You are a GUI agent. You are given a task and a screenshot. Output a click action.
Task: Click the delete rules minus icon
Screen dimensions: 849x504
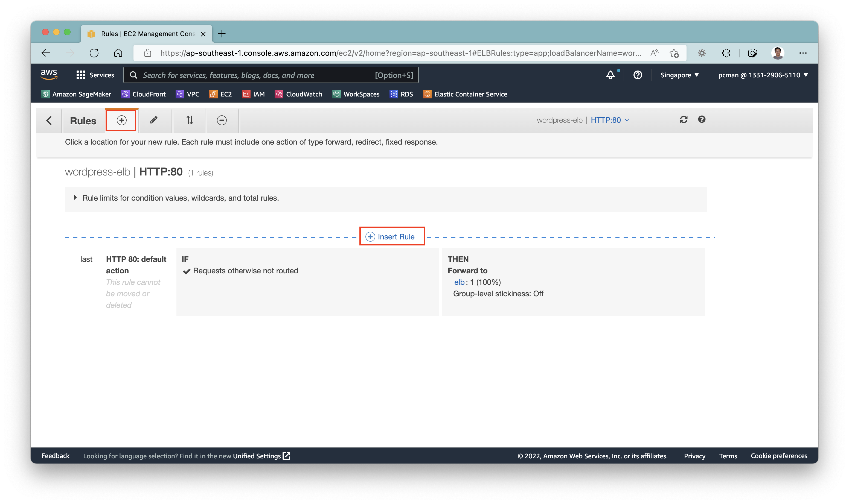coord(222,120)
